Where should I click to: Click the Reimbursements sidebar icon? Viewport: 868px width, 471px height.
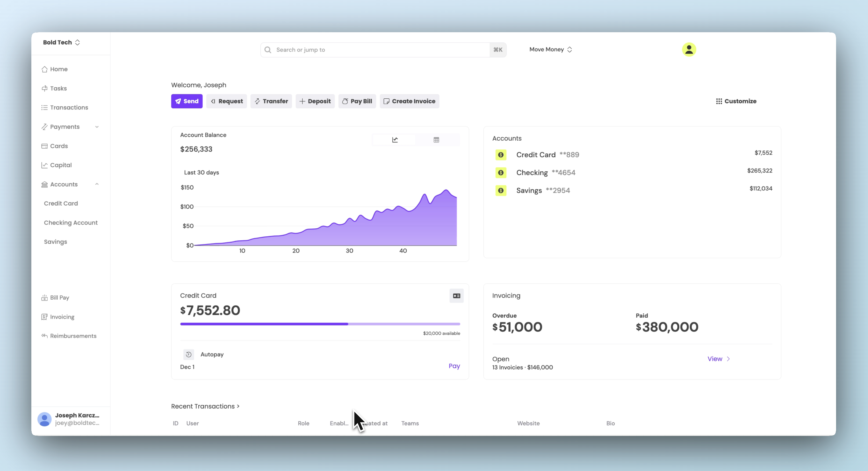coord(44,336)
